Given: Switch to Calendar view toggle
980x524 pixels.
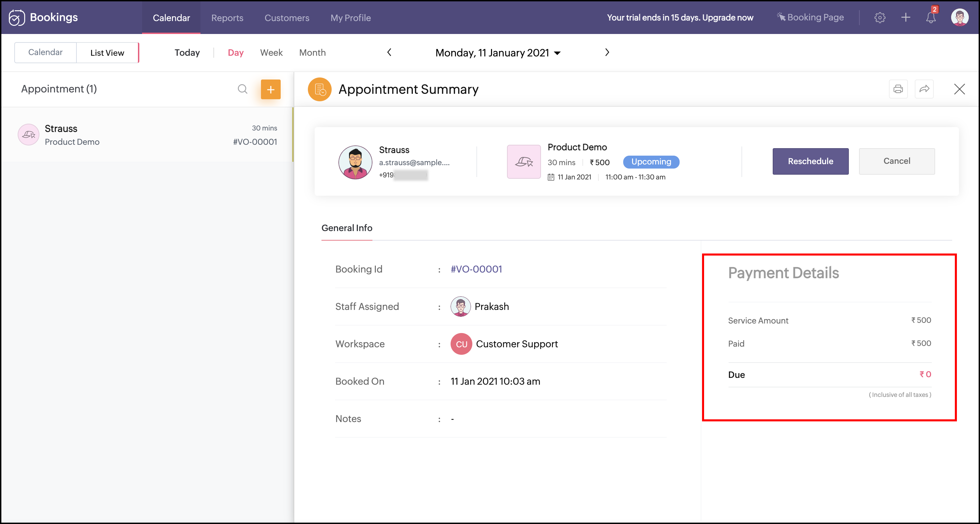Looking at the screenshot, I should 45,53.
